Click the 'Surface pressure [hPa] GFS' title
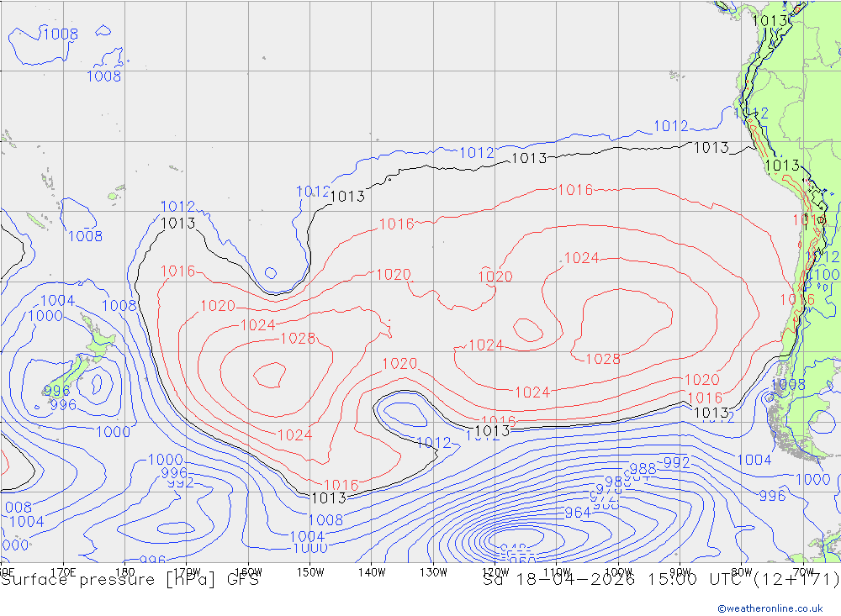Image resolution: width=841 pixels, height=616 pixels. (x=130, y=580)
